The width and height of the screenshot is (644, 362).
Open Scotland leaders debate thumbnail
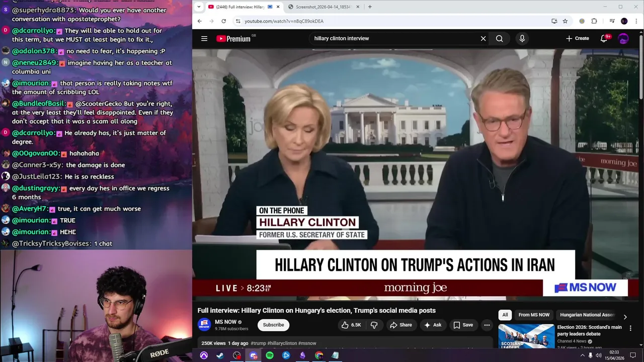tap(526, 336)
